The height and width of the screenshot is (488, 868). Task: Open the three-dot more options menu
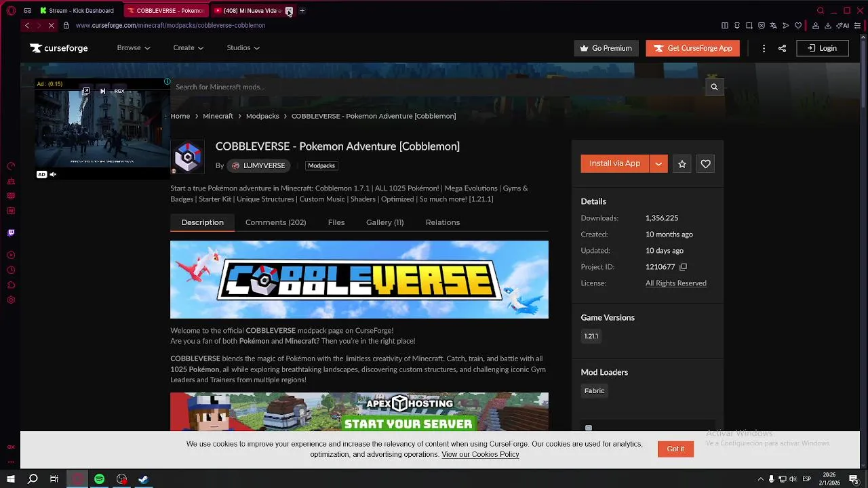point(764,48)
